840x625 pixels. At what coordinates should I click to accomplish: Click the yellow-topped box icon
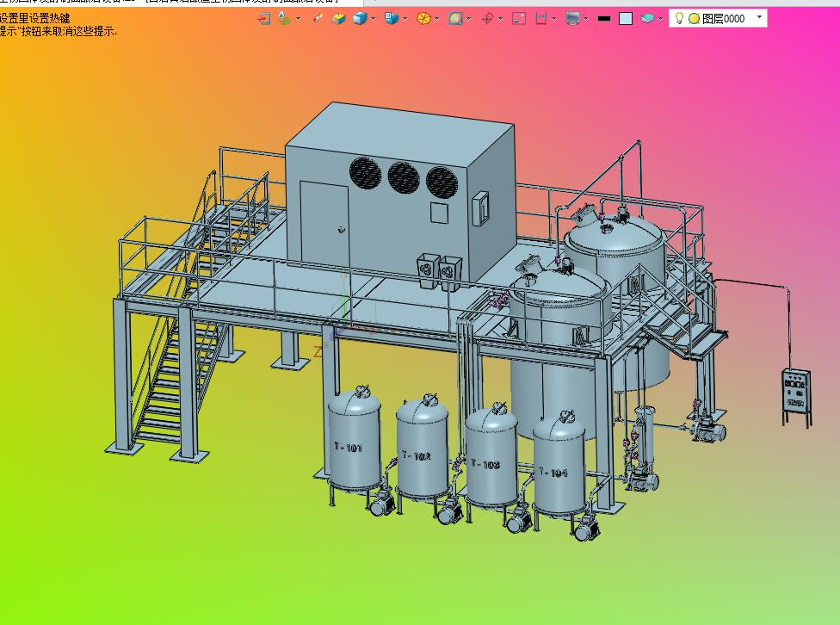tap(339, 18)
